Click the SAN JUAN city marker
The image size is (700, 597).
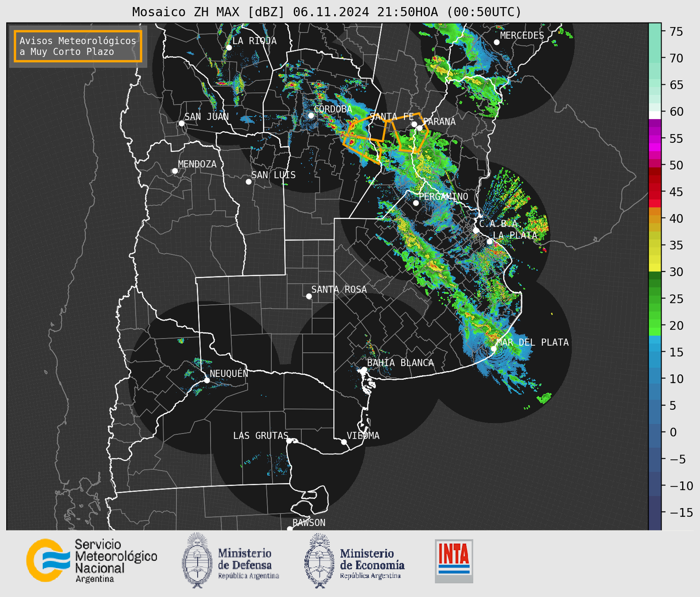click(x=181, y=123)
